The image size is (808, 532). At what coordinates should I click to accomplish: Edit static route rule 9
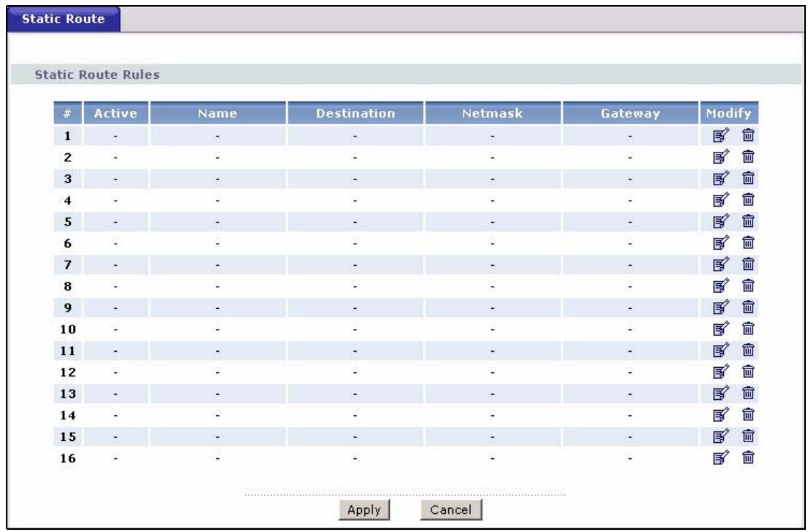tap(721, 307)
